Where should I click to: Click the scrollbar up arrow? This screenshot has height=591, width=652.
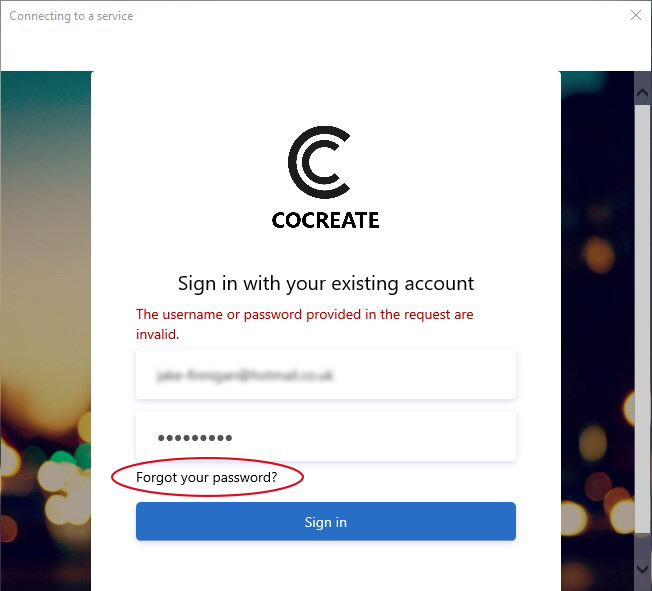[642, 92]
